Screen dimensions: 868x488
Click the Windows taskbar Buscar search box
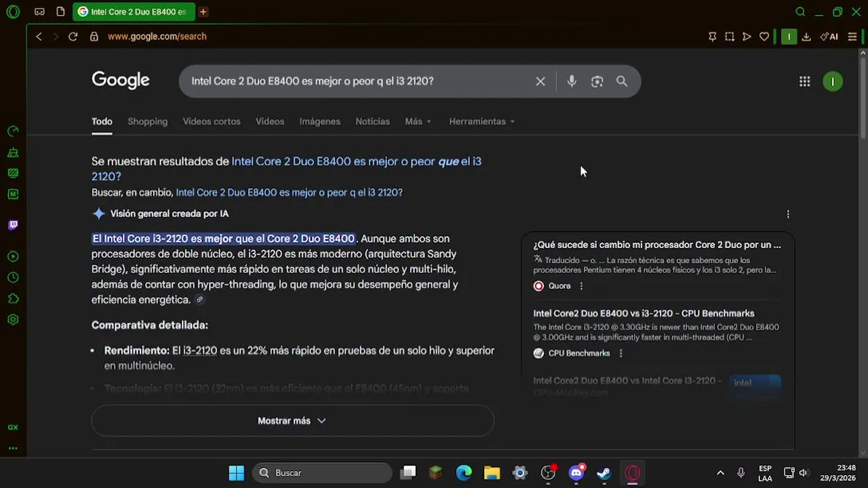322,473
